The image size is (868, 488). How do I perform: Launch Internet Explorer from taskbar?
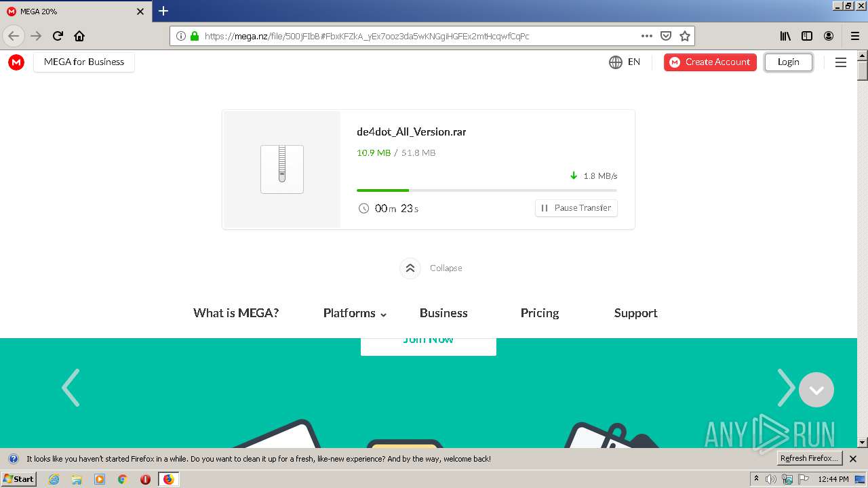click(54, 479)
